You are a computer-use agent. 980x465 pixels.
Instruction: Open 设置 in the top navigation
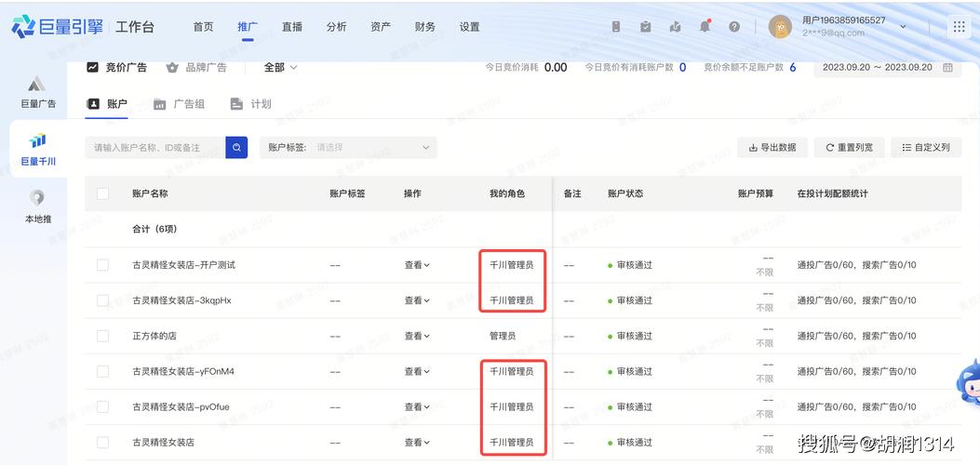click(469, 27)
